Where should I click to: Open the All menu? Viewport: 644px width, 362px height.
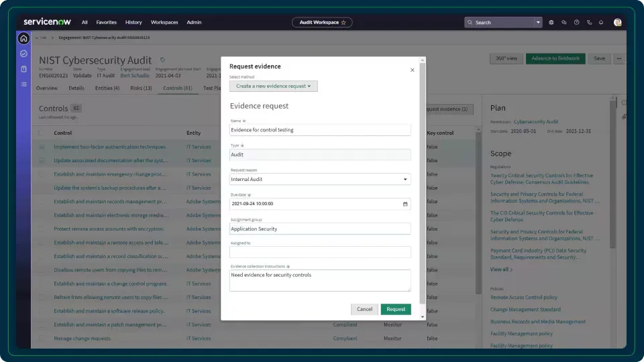coord(85,22)
